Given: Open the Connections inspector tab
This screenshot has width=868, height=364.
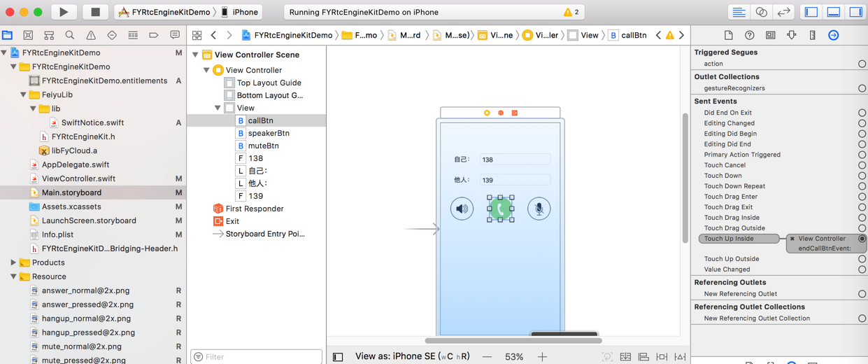Looking at the screenshot, I should tap(833, 35).
